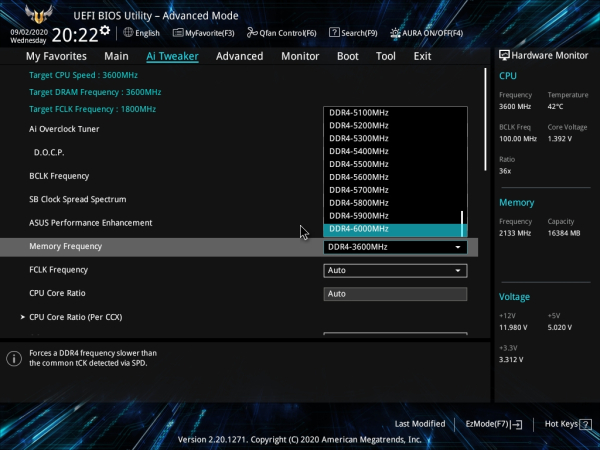Select DDR4-5400MHz option
Image resolution: width=600 pixels, height=450 pixels.
click(x=392, y=152)
